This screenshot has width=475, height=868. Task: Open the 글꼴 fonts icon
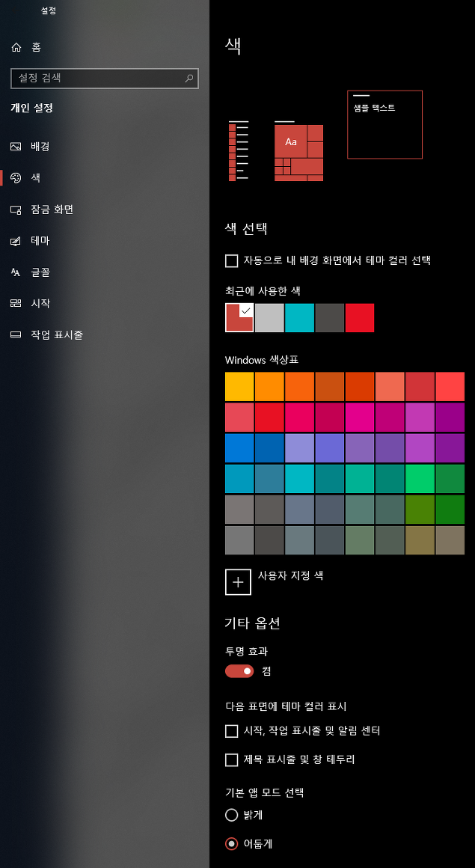point(16,272)
